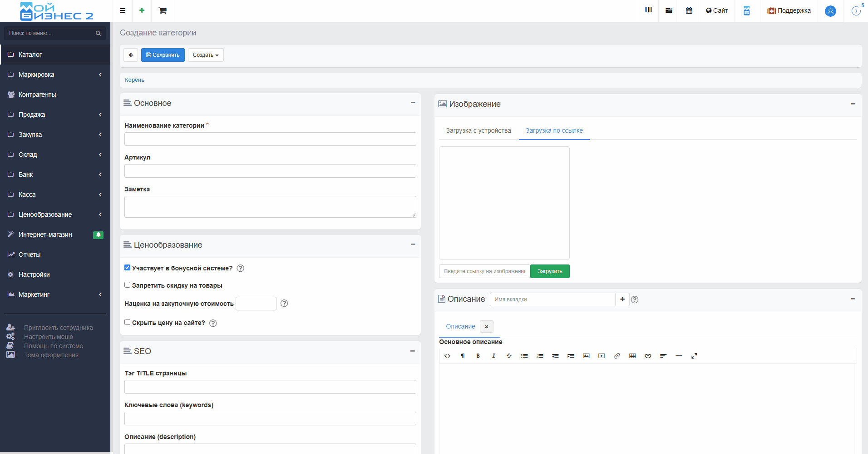Expand Склад menu section
Screen dimensions: 868x454
[x=55, y=155]
